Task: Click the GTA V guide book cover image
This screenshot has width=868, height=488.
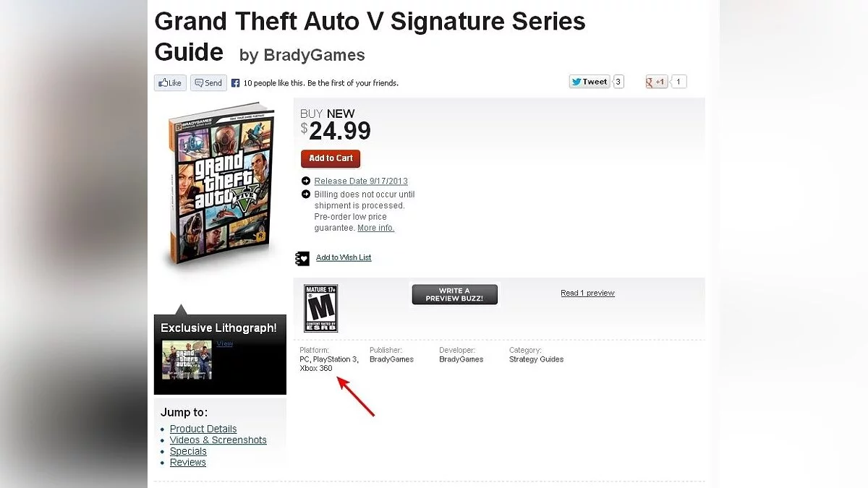Action: (222, 186)
